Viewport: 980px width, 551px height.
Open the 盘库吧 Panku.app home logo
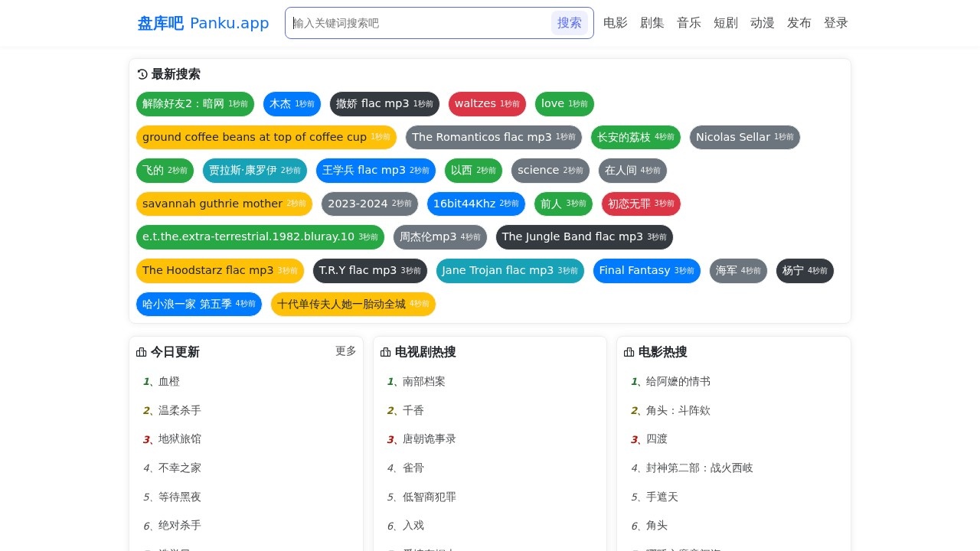(x=204, y=23)
